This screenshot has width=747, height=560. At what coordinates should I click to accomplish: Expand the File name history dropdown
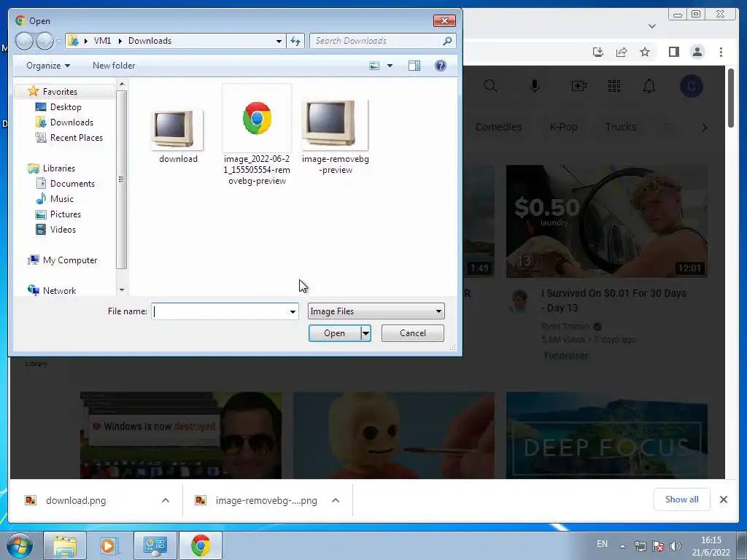click(293, 311)
